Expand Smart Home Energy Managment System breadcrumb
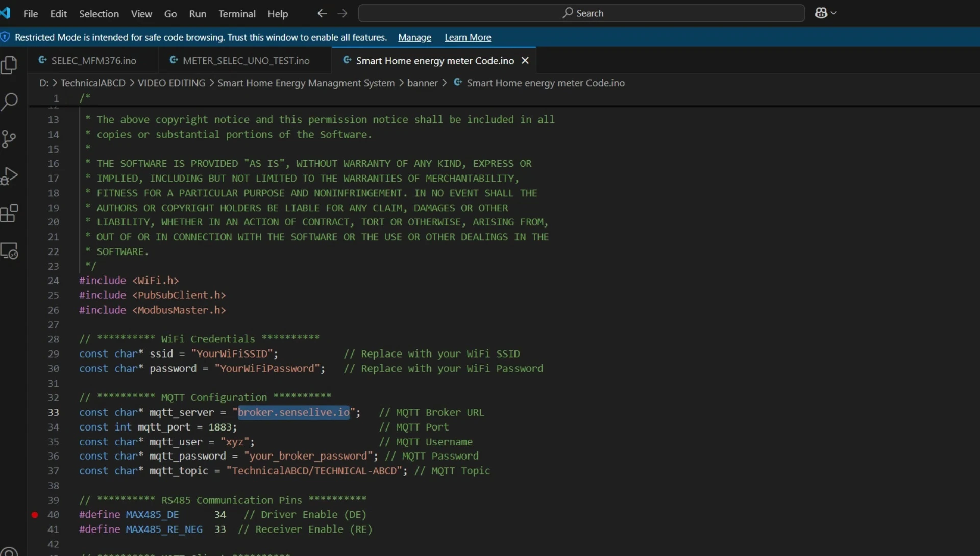The width and height of the screenshot is (980, 556). pos(306,83)
